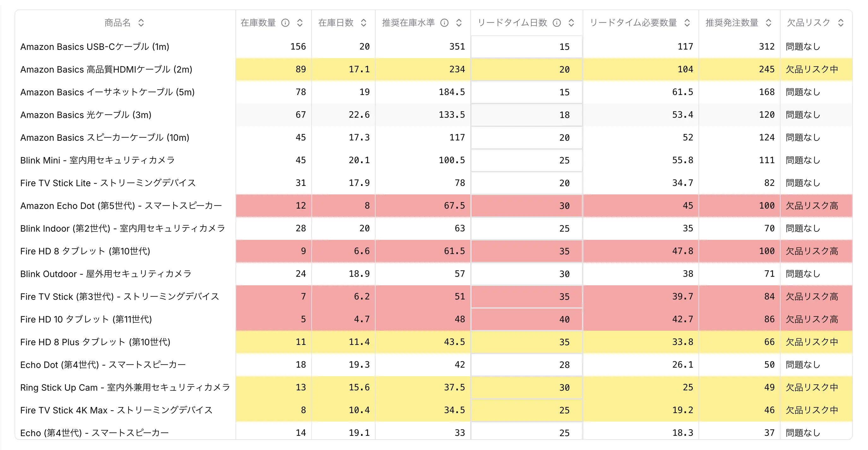Sort by リードタイム必要数量 arrows
The image size is (868, 450).
point(687,23)
